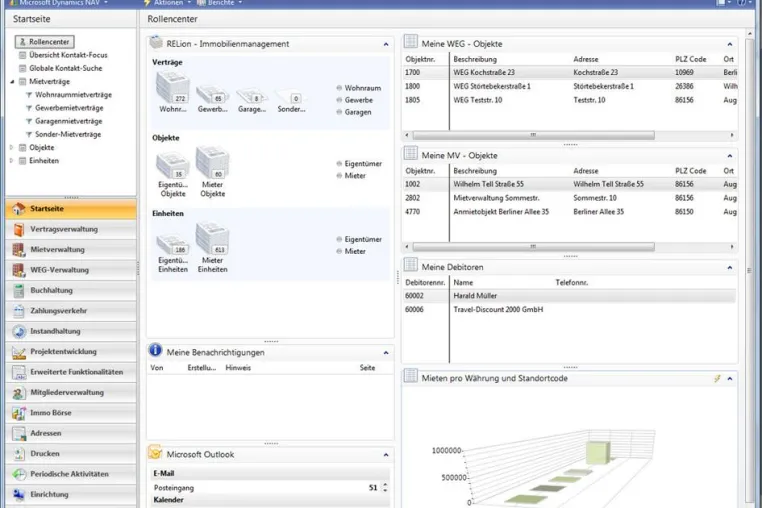Click the Mitgliederverwaltung person icon
Image resolution: width=762 pixels, height=508 pixels.
[18, 393]
